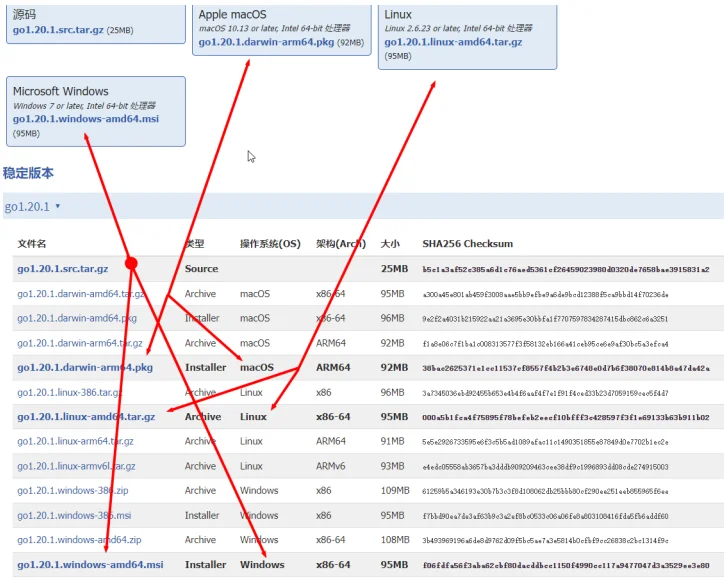Click the Microsoft Windows box title

[x=61, y=91]
